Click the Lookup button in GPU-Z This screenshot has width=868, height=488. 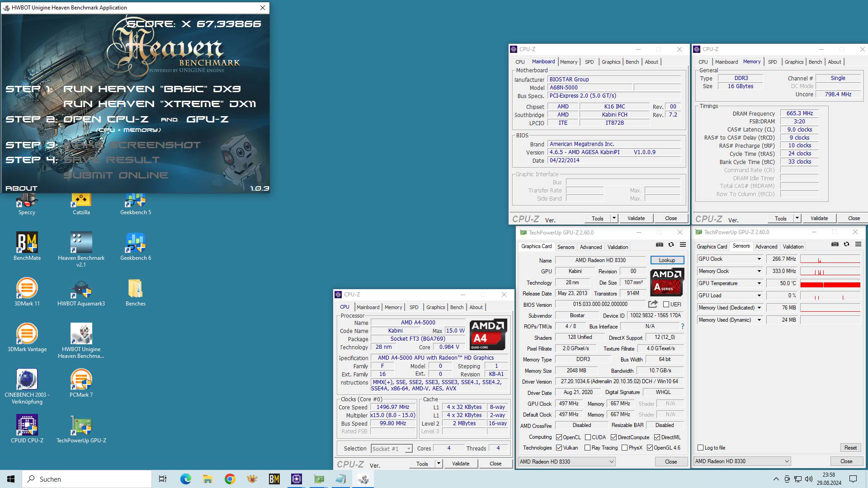667,260
